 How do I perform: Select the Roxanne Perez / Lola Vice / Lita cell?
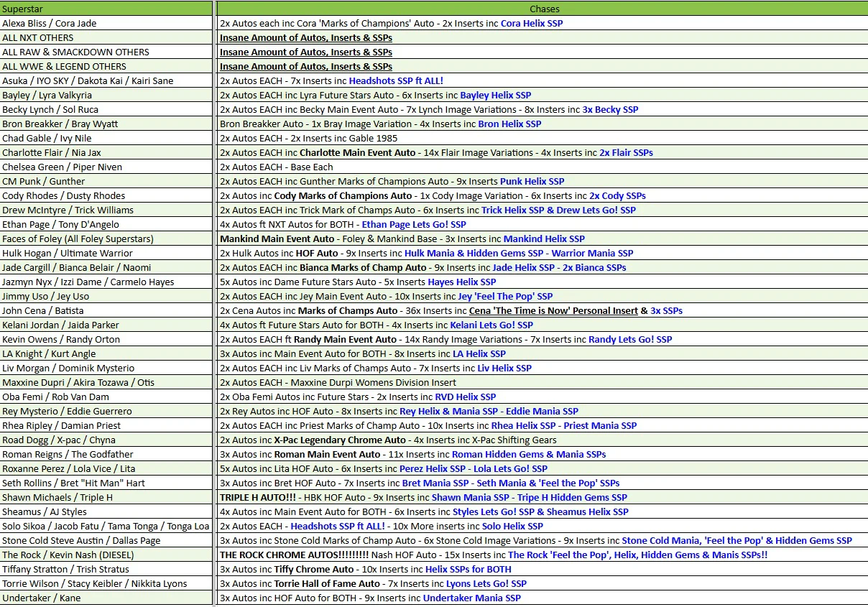point(106,468)
